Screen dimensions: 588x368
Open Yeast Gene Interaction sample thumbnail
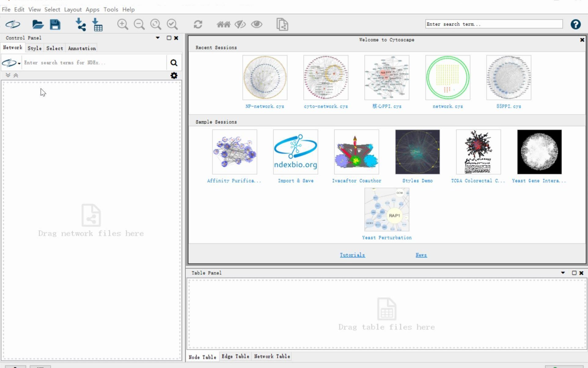click(539, 152)
